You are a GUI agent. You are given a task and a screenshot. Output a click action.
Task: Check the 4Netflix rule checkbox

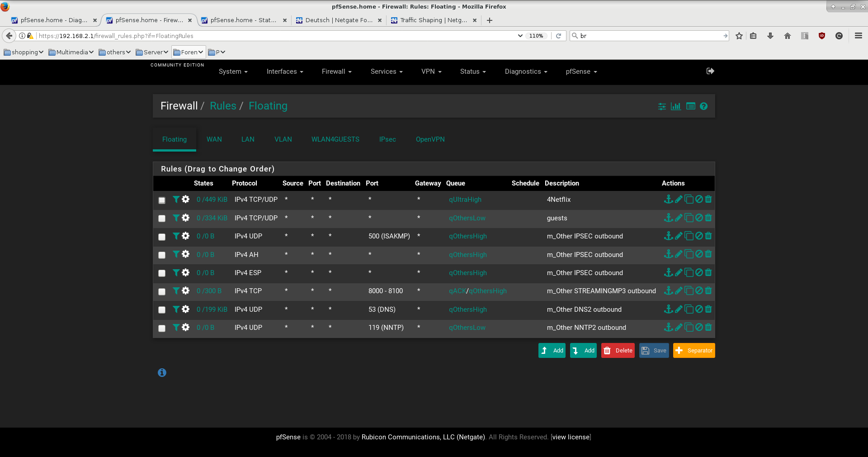click(162, 200)
